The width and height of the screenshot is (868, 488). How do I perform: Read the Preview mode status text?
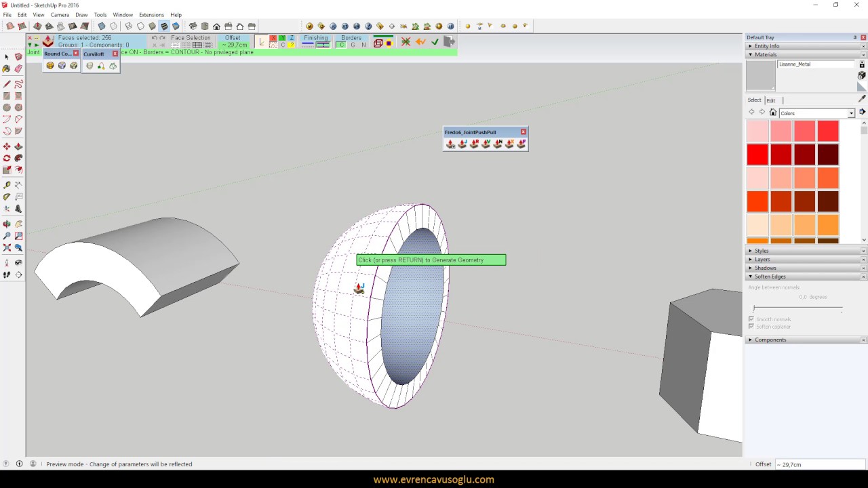click(x=119, y=464)
